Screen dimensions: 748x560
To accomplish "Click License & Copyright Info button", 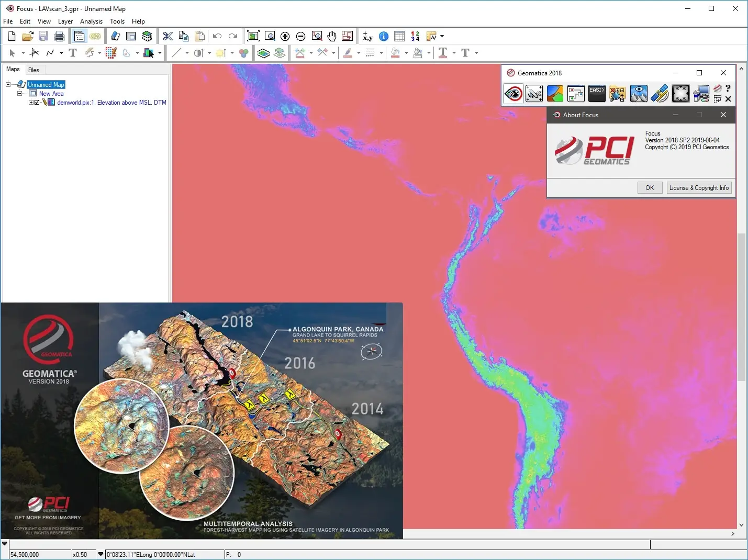I will (699, 188).
